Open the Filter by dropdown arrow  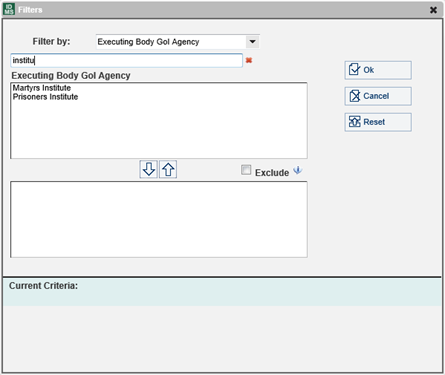point(252,42)
